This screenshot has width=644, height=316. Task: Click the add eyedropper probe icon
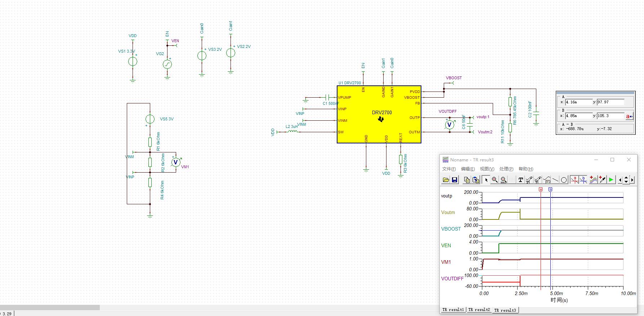tap(602, 180)
